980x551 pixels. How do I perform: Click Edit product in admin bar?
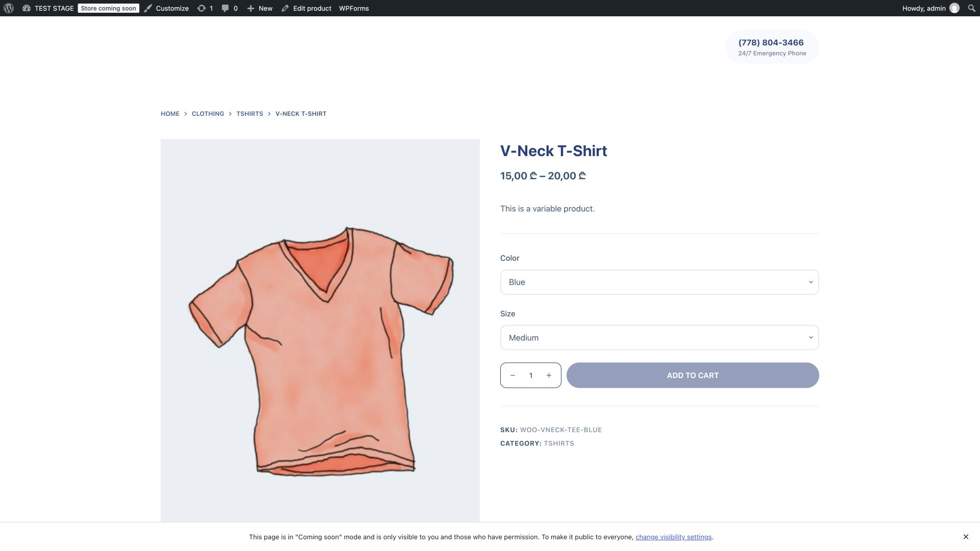point(306,8)
